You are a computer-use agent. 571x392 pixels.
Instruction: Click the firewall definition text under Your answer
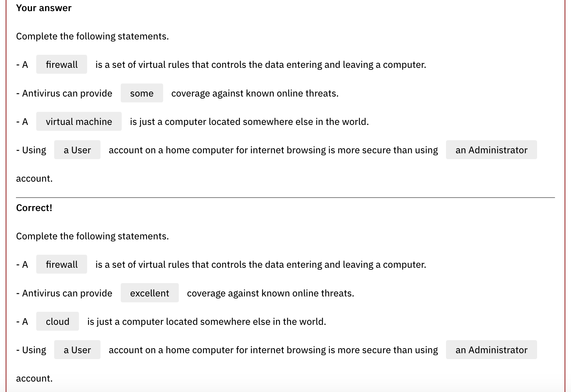(260, 65)
